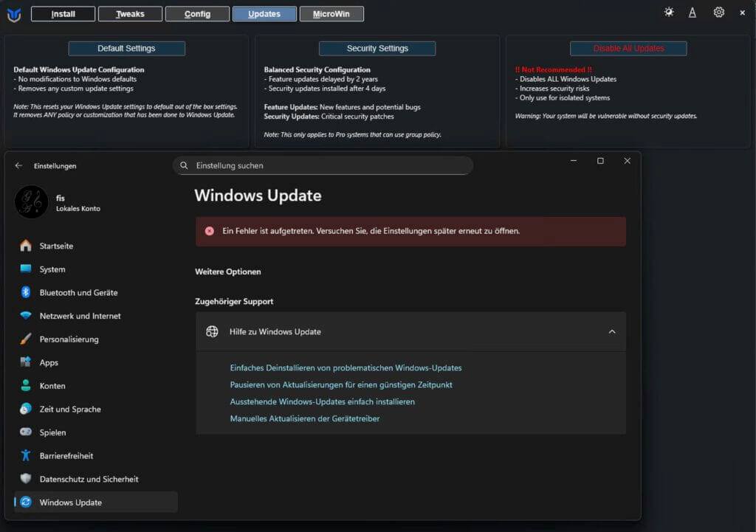Open link Ausstehende Windows-Updates einfach installieren
This screenshot has height=532, width=756.
pos(322,401)
